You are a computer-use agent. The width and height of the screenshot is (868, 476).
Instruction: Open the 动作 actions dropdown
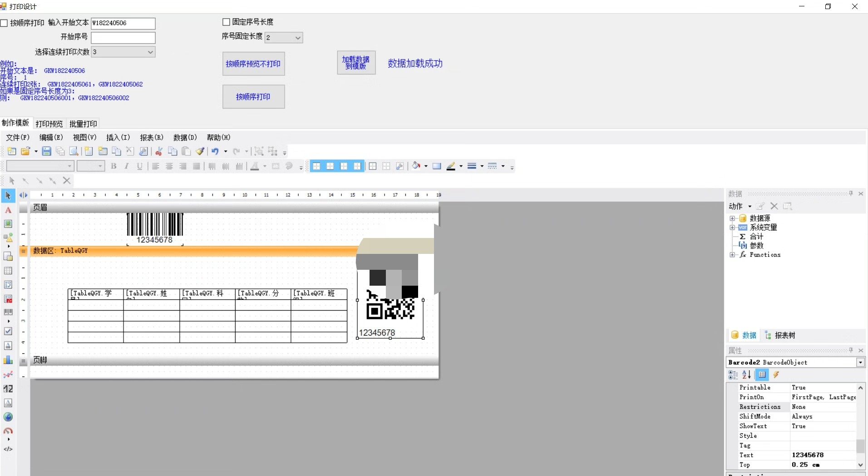[x=740, y=206]
